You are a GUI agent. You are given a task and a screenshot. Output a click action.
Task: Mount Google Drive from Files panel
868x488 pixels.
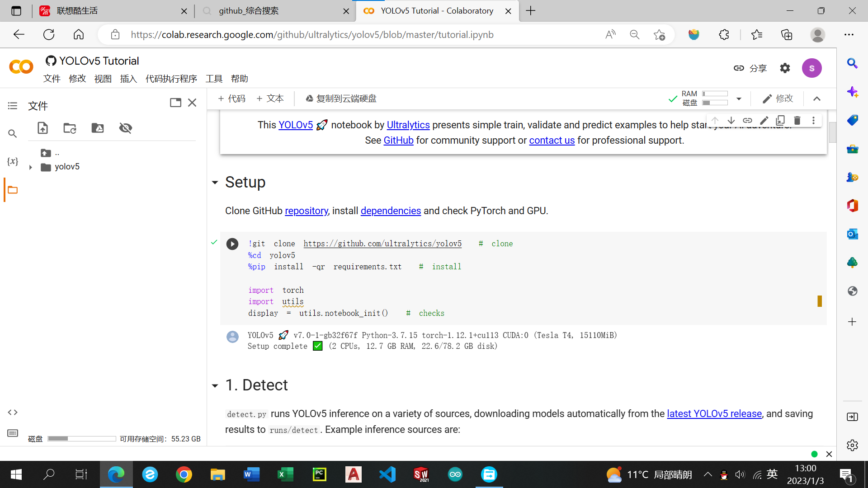tap(98, 128)
